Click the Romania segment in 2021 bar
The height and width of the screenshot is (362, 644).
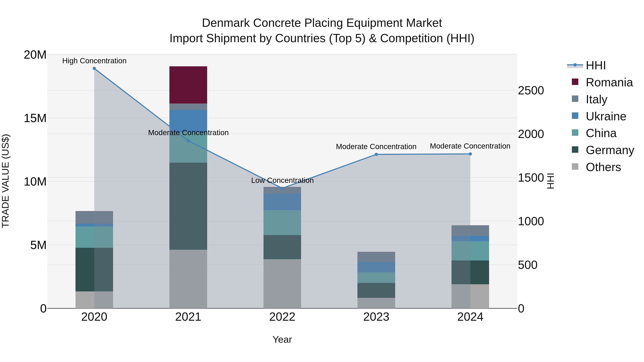tap(188, 85)
